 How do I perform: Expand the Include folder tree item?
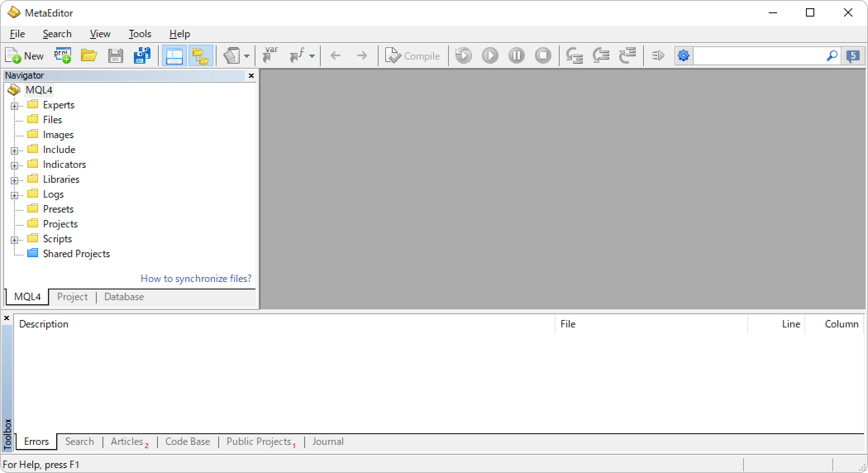14,150
